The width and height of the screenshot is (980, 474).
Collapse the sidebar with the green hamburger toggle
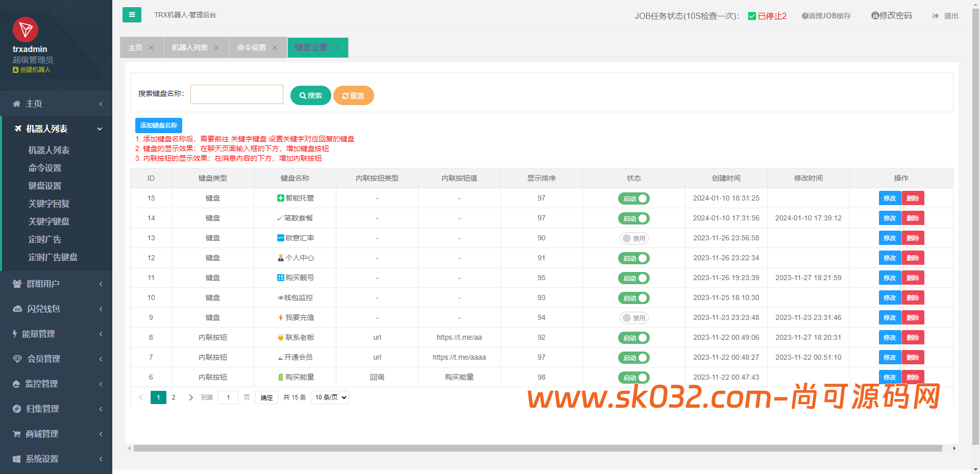[132, 15]
